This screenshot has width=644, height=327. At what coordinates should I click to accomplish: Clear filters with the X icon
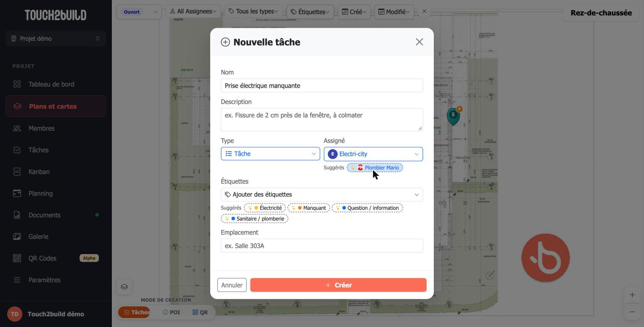(424, 11)
